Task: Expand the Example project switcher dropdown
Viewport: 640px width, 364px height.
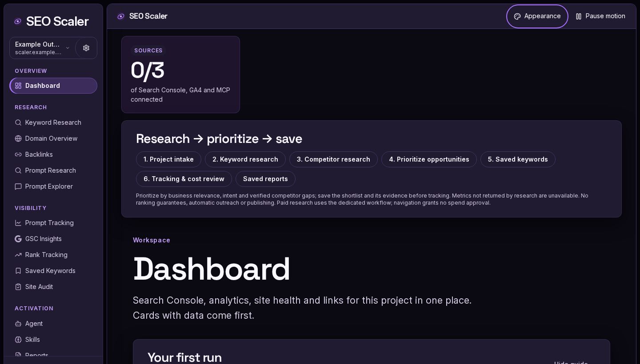Action: (42, 48)
